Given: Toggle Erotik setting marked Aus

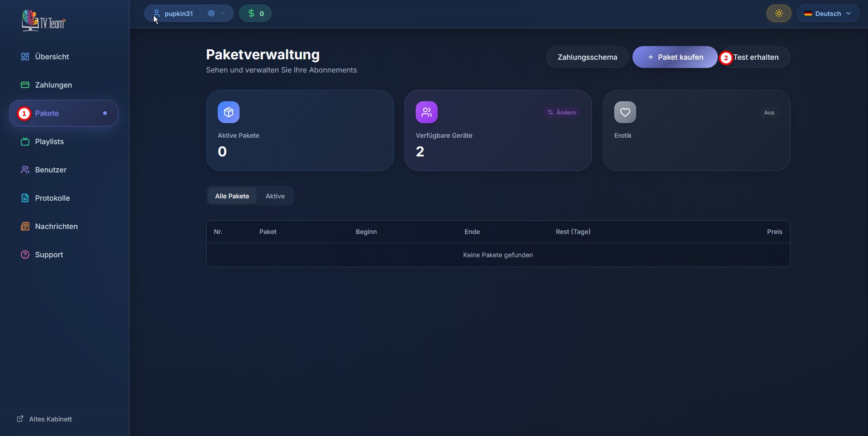Looking at the screenshot, I should pyautogui.click(x=769, y=113).
